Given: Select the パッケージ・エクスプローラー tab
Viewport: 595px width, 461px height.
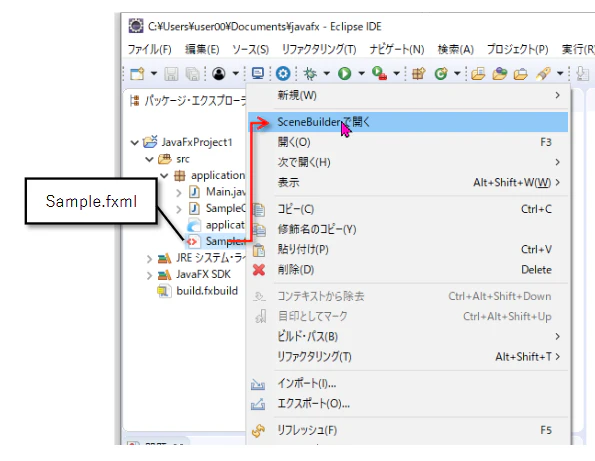Looking at the screenshot, I should 188,101.
